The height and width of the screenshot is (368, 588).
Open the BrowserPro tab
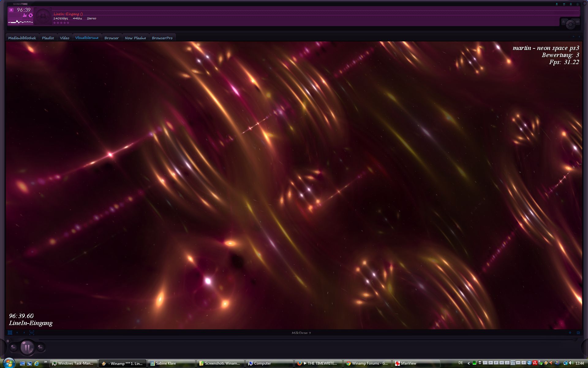point(162,38)
